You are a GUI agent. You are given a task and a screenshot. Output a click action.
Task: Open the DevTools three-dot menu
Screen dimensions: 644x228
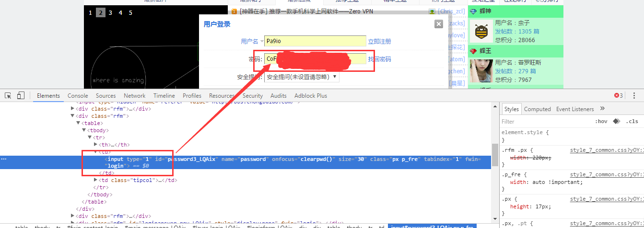click(634, 95)
